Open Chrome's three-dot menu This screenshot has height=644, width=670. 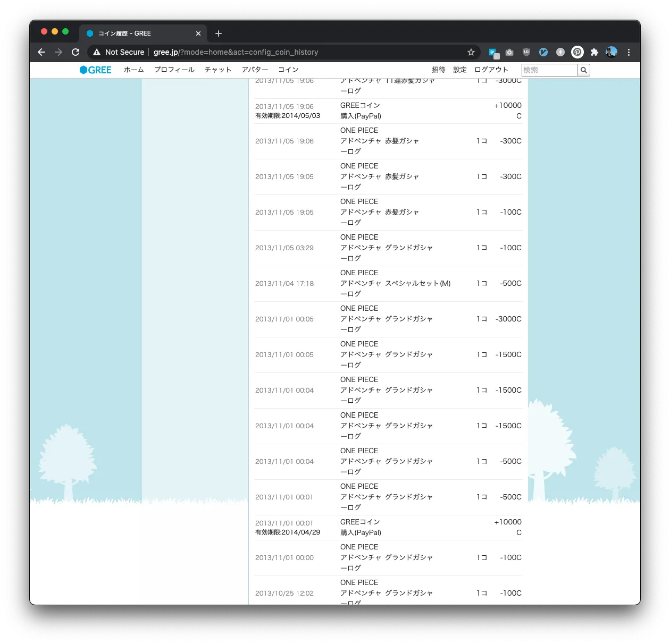629,52
